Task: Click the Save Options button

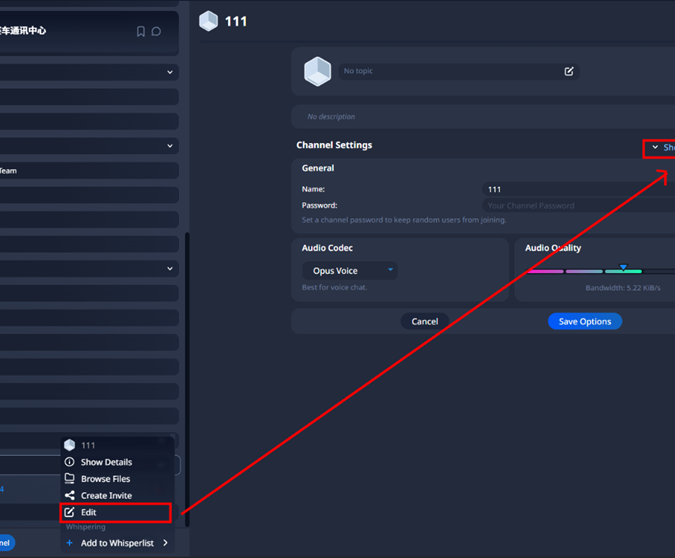Action: [585, 321]
